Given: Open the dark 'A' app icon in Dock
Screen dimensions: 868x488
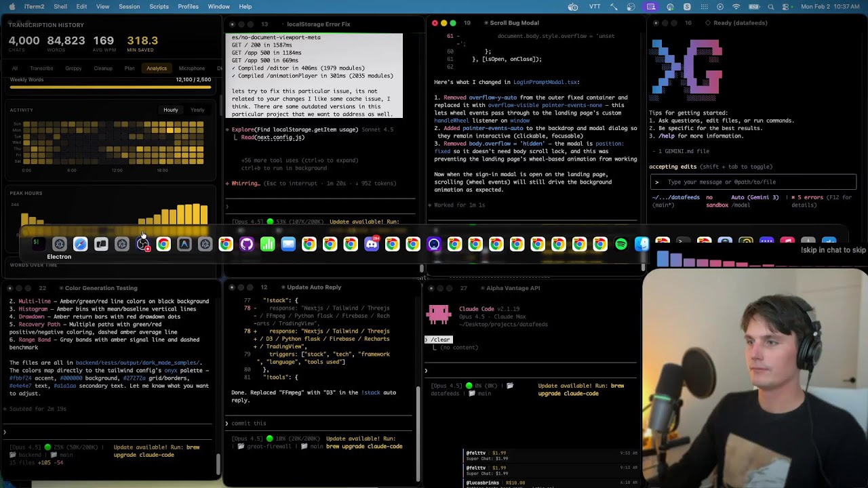Looking at the screenshot, I should 184,244.
